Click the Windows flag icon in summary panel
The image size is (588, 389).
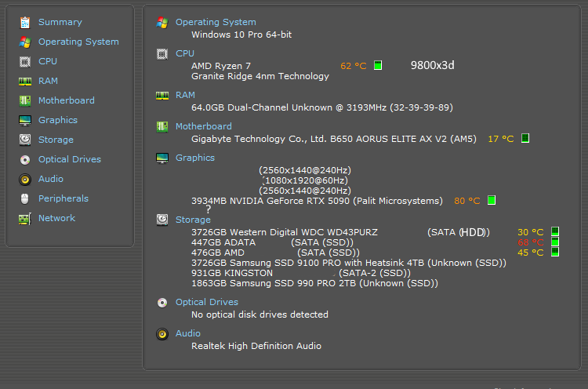pos(162,23)
